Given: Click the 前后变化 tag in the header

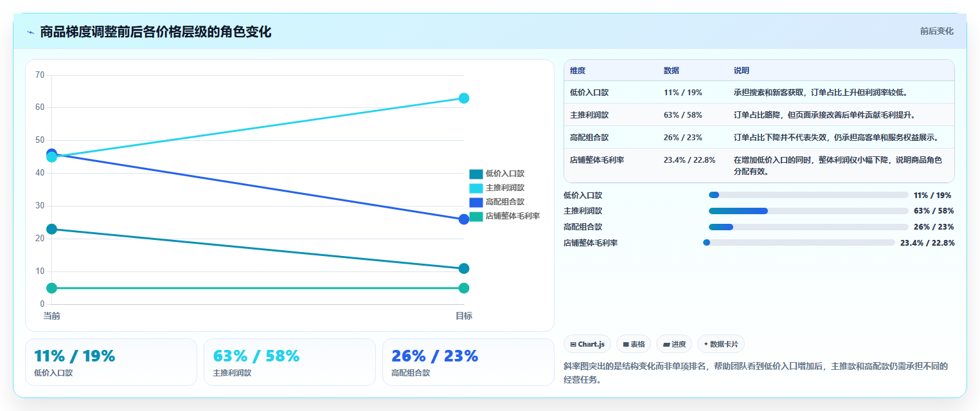Looking at the screenshot, I should pos(936,31).
